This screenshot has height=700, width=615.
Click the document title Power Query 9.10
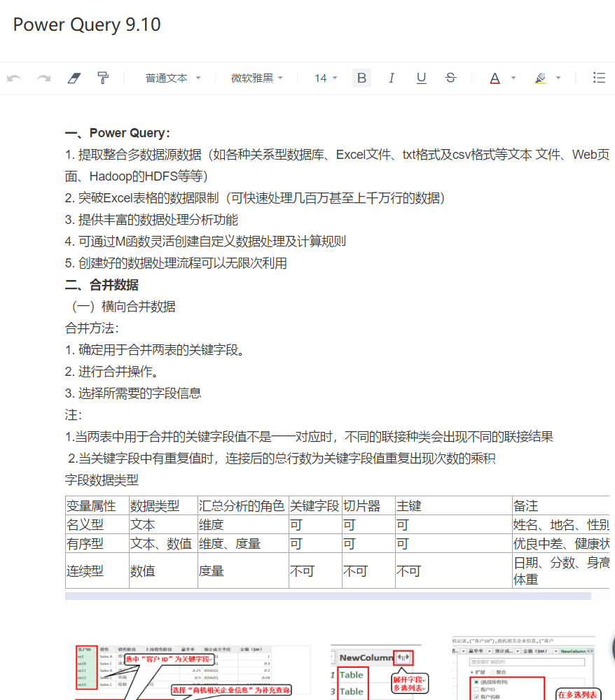tap(87, 25)
